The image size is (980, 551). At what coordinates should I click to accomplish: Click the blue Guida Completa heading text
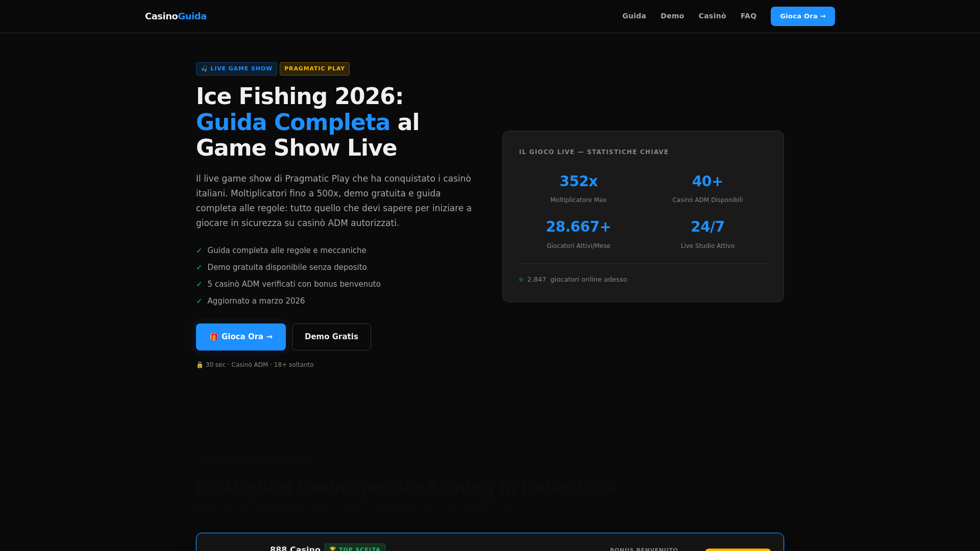293,122
